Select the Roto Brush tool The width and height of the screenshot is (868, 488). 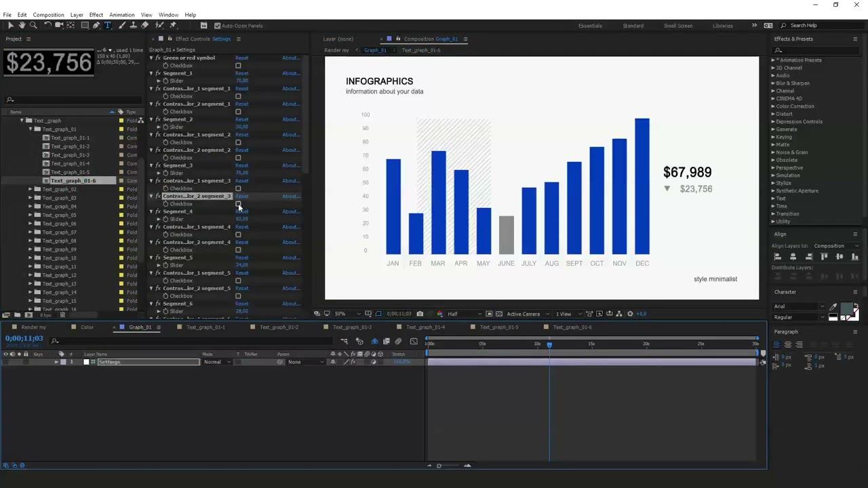coord(160,26)
